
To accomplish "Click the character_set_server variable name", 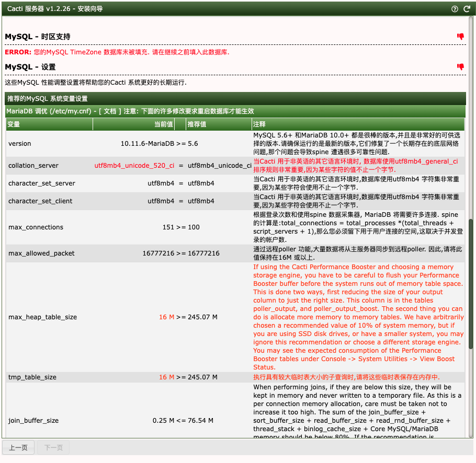I will [42, 183].
